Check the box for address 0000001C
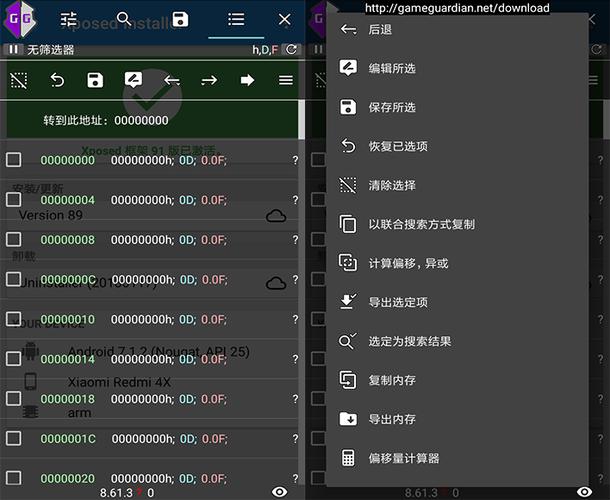The height and width of the screenshot is (500, 610). (x=14, y=439)
